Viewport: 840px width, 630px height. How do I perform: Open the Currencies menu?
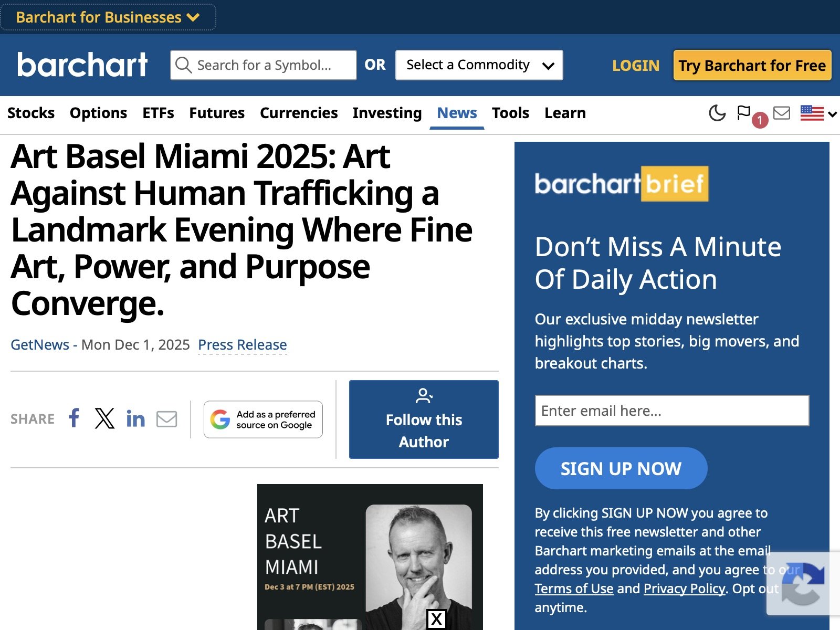[x=299, y=113]
